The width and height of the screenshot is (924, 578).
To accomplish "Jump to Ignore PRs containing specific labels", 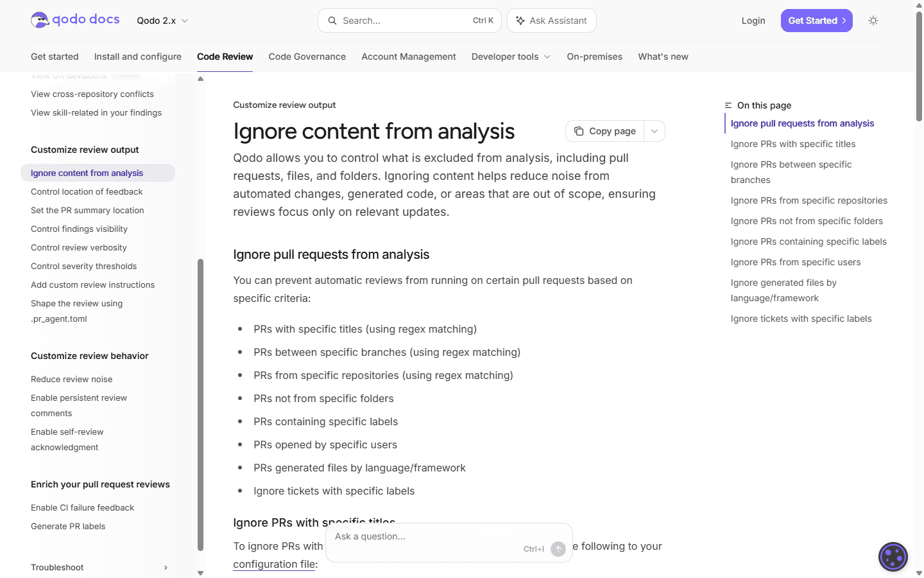I will pyautogui.click(x=809, y=241).
